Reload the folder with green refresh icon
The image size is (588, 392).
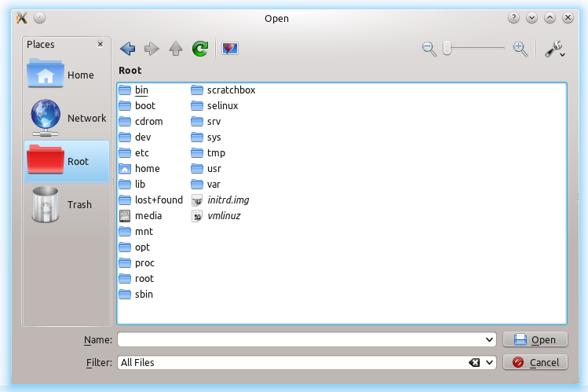(200, 49)
